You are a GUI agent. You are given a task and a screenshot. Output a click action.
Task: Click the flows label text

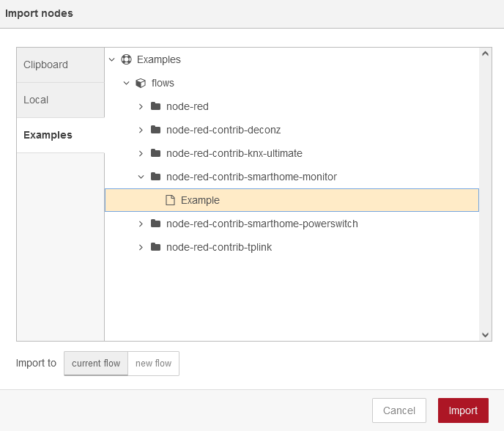163,83
